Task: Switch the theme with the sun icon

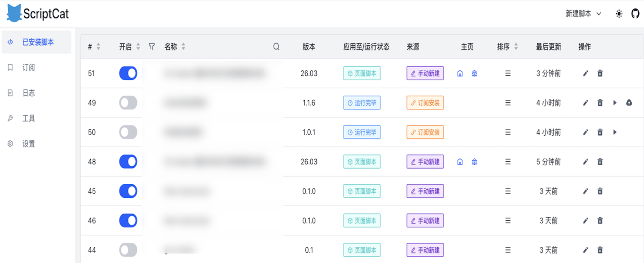Action: pos(619,14)
